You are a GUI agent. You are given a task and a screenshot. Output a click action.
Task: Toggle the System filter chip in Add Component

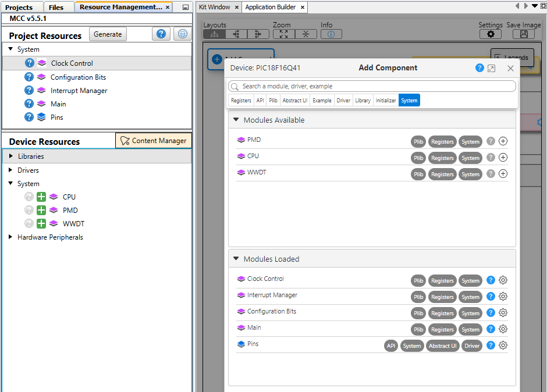point(409,101)
